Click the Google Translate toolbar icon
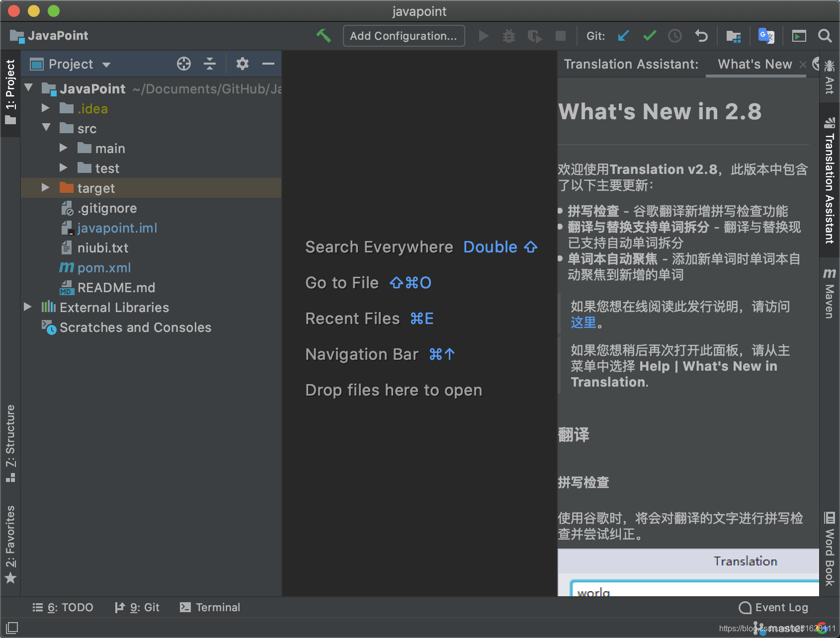Image resolution: width=840 pixels, height=638 pixels. (766, 36)
